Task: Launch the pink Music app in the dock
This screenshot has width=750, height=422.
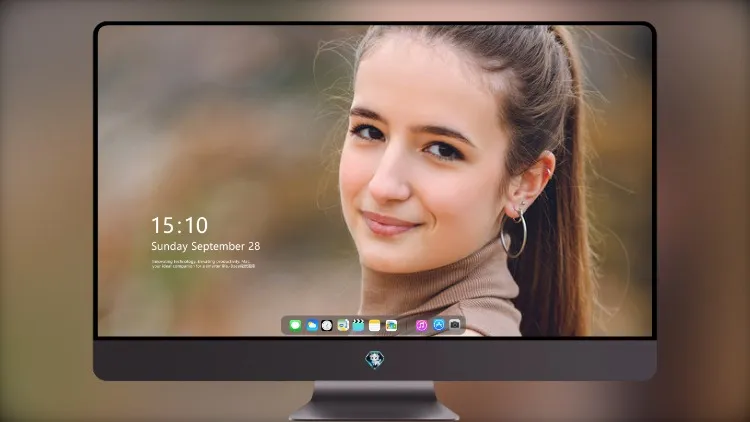Action: (x=421, y=326)
